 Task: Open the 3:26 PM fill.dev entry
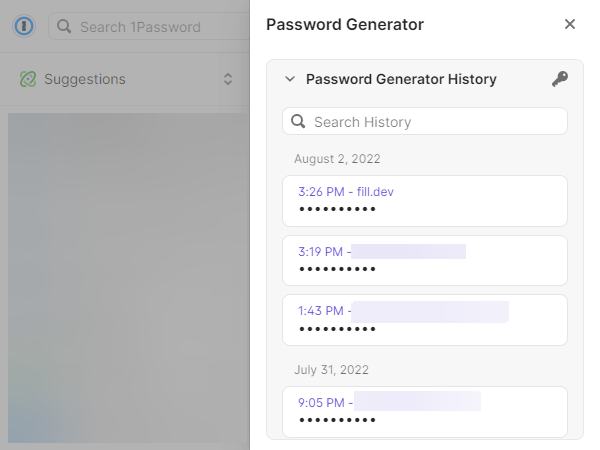pyautogui.click(x=425, y=201)
